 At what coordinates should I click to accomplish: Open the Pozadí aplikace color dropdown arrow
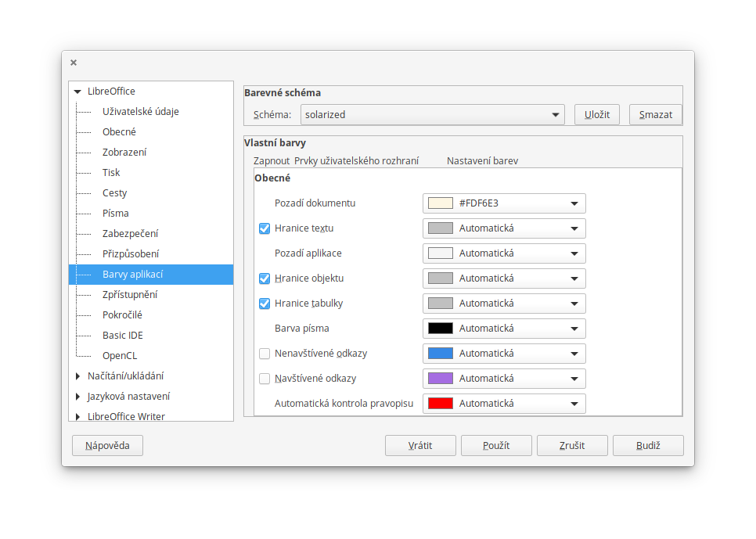coord(574,253)
